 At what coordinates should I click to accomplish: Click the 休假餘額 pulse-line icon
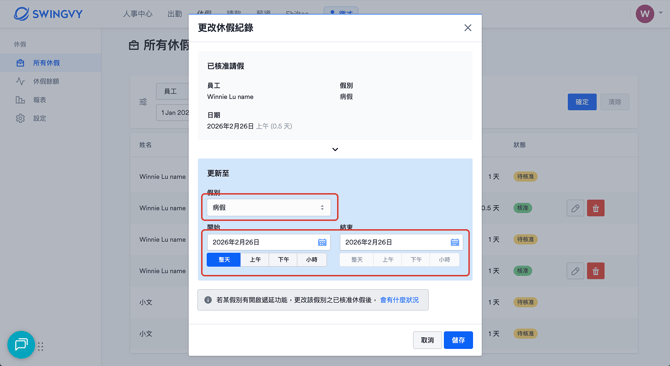(20, 81)
